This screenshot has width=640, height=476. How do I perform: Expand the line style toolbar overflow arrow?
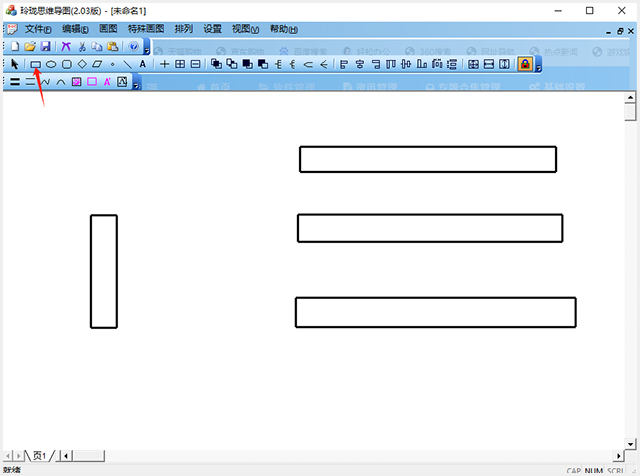(x=135, y=84)
